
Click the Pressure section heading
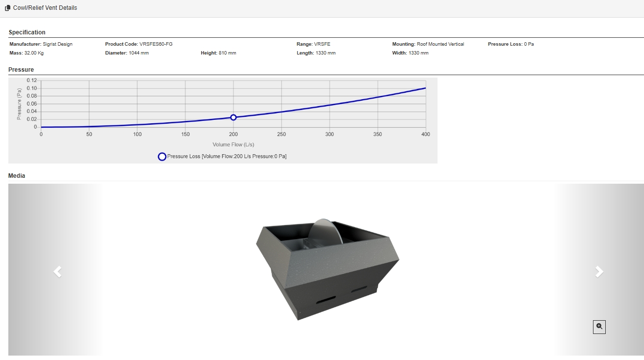[x=21, y=70]
